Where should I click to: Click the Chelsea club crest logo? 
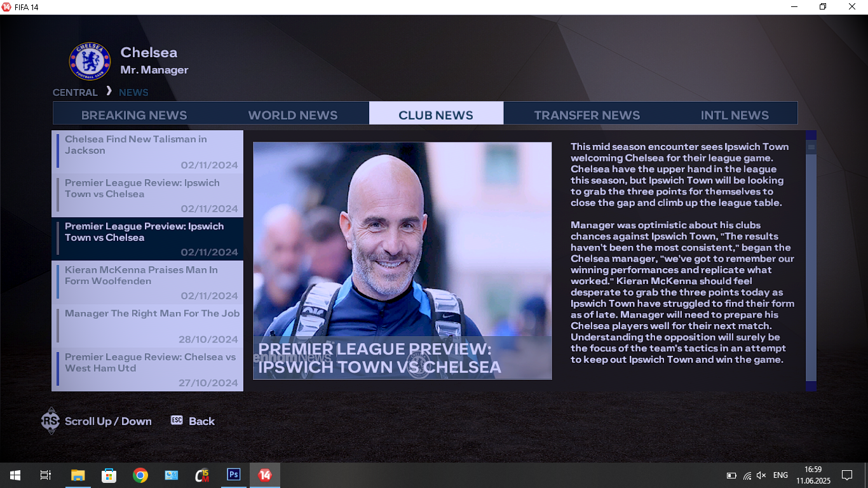point(90,61)
